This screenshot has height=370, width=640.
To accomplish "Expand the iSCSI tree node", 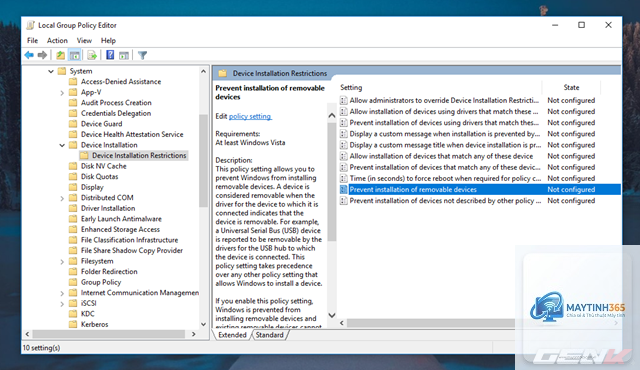I will [x=62, y=304].
